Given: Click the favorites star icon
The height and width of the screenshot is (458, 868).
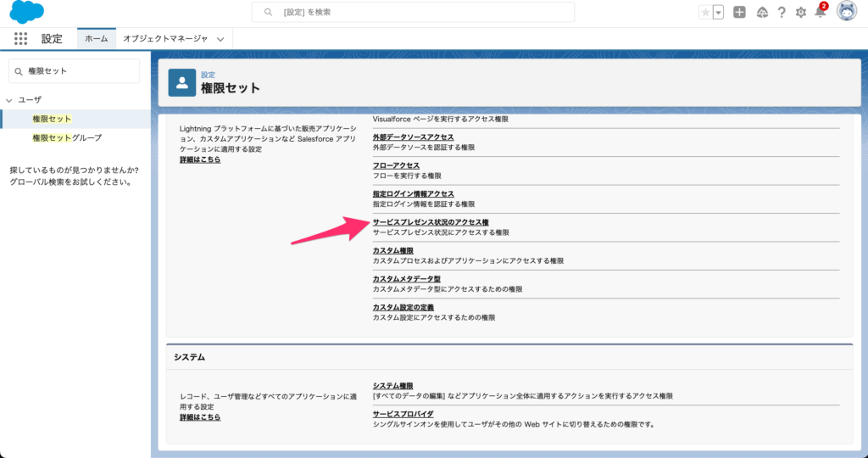Looking at the screenshot, I should (705, 12).
